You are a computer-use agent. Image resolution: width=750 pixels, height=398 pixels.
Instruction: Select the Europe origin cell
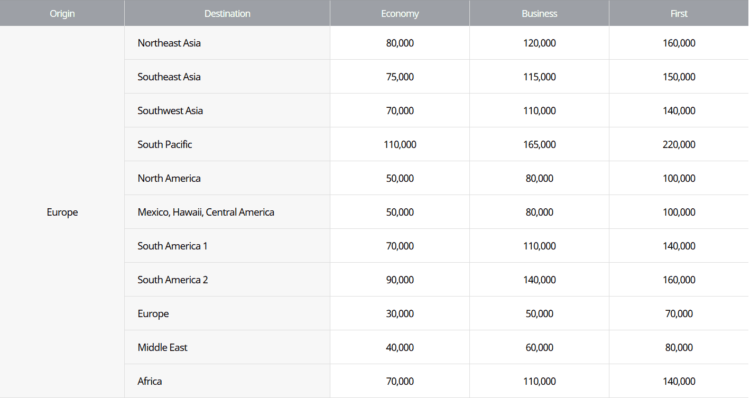(x=62, y=212)
